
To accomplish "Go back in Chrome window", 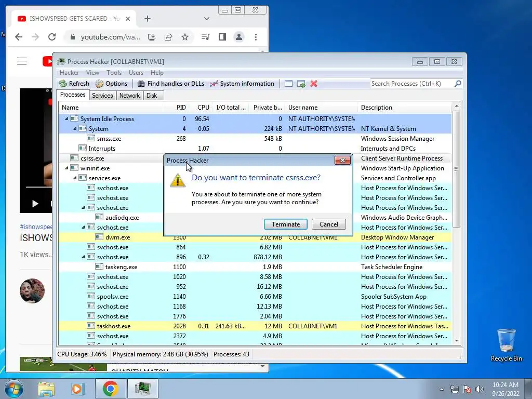I will point(19,37).
